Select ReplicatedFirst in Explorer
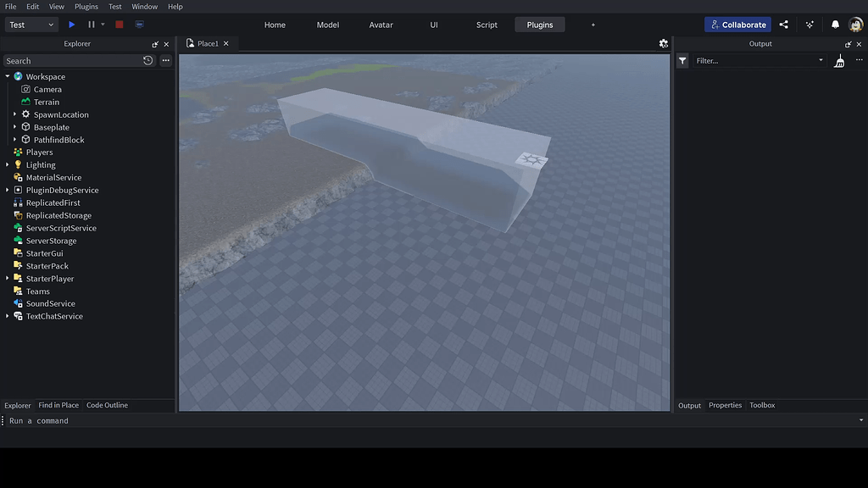Screen dimensions: 868x488 coord(53,203)
